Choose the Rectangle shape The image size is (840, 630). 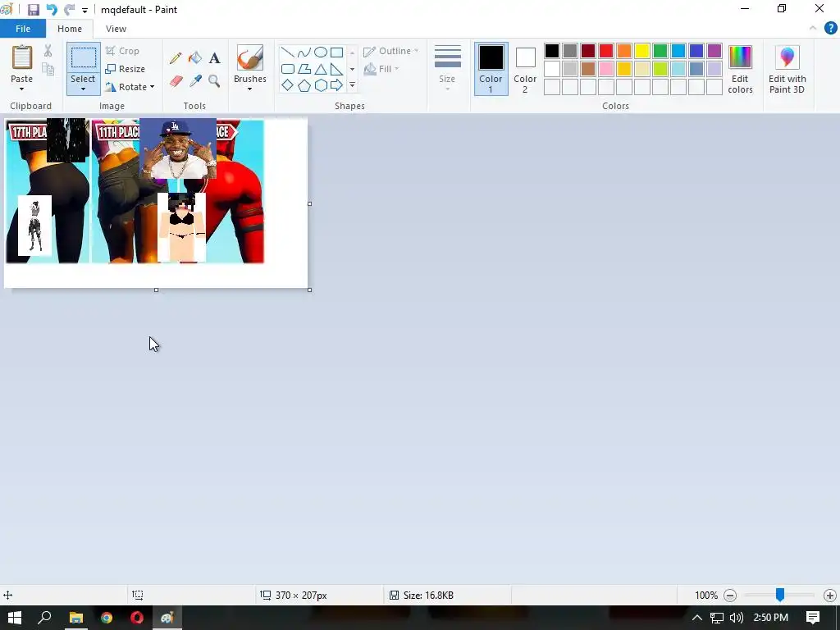[336, 52]
